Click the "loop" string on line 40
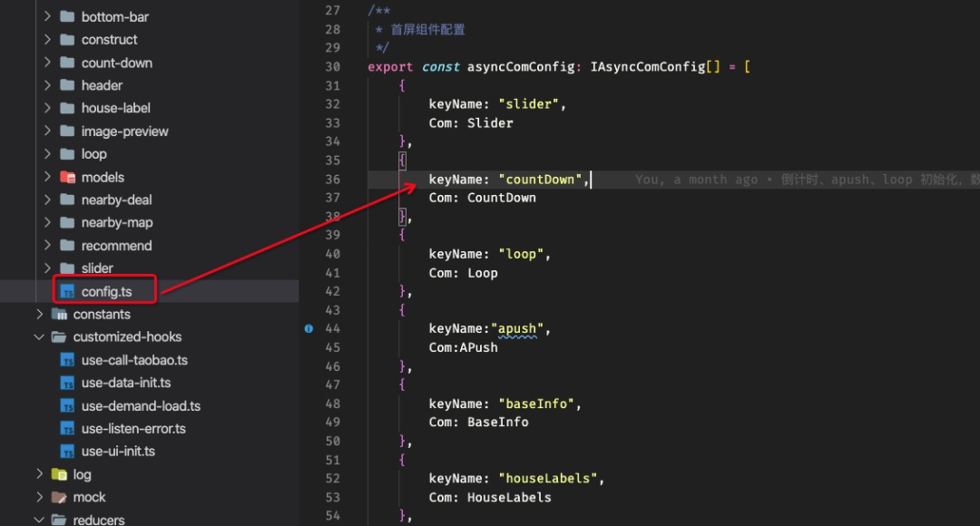 click(x=521, y=254)
